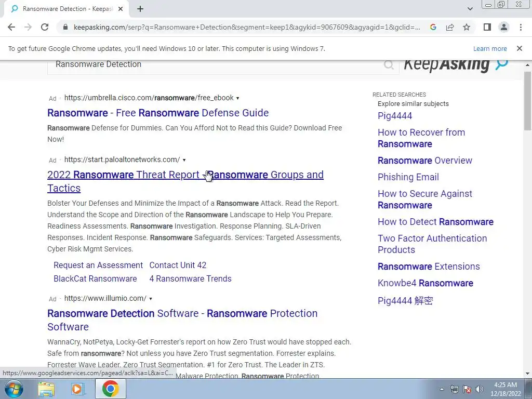
Task: Open Phishing Email related search
Action: click(x=408, y=177)
